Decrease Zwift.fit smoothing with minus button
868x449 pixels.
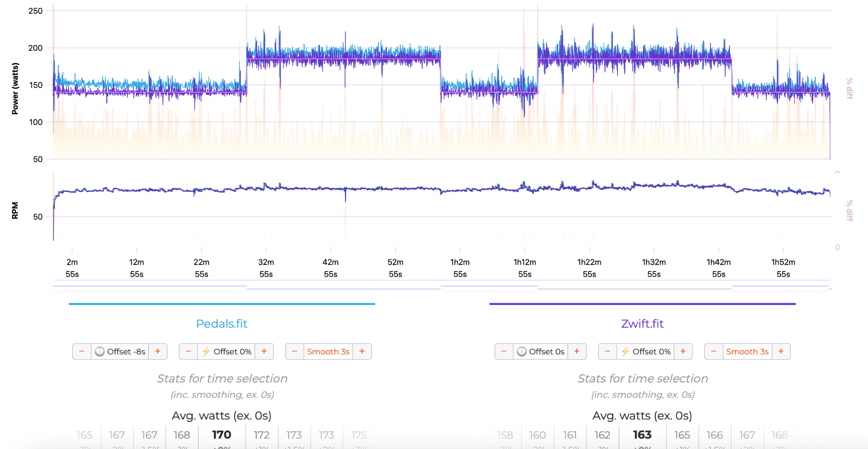coord(714,351)
